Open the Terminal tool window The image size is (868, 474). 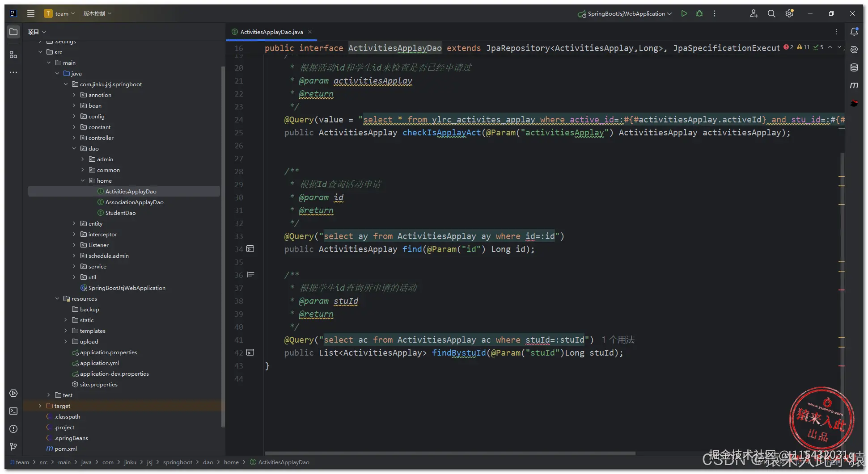click(13, 411)
